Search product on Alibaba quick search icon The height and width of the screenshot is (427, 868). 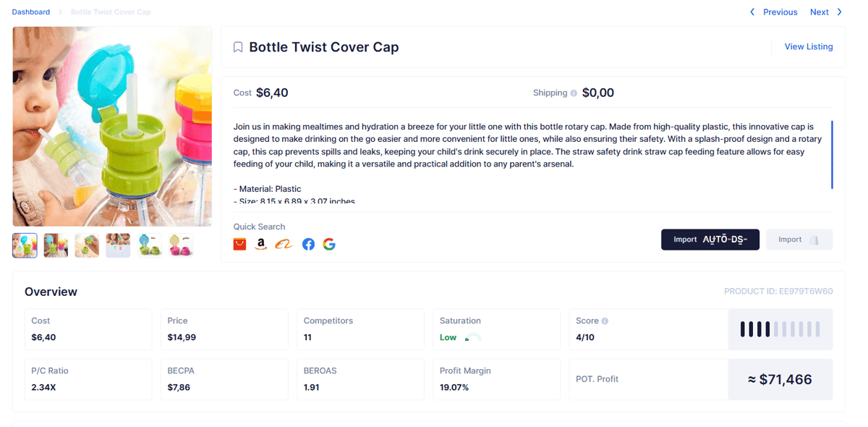click(x=284, y=244)
